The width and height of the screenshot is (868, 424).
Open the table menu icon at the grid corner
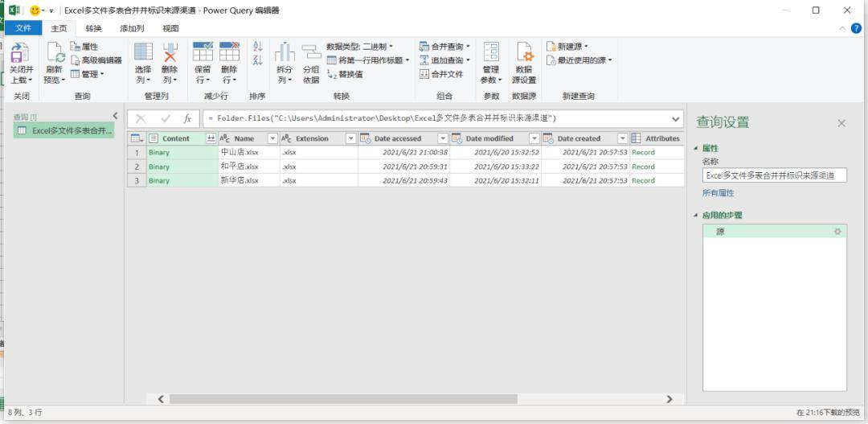(x=137, y=138)
